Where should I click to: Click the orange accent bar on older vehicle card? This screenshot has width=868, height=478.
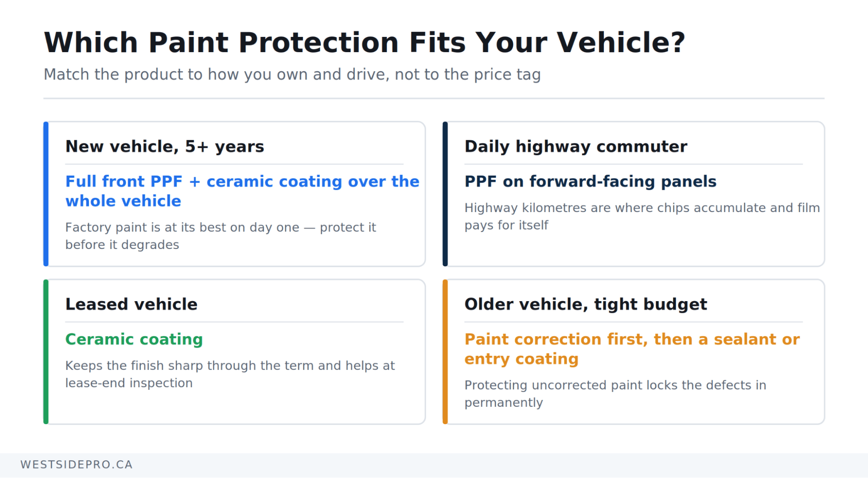445,352
